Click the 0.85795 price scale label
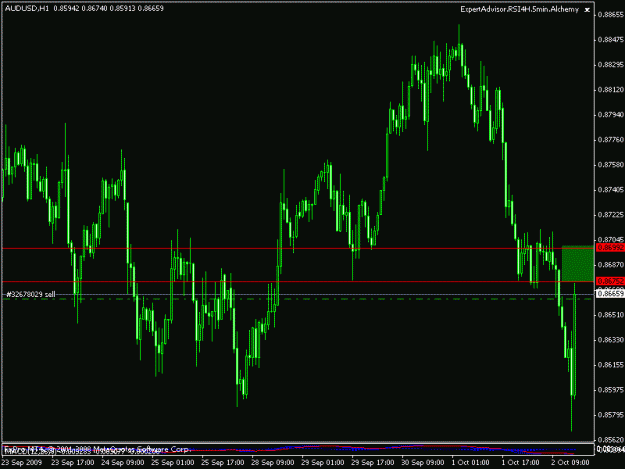 click(x=611, y=415)
